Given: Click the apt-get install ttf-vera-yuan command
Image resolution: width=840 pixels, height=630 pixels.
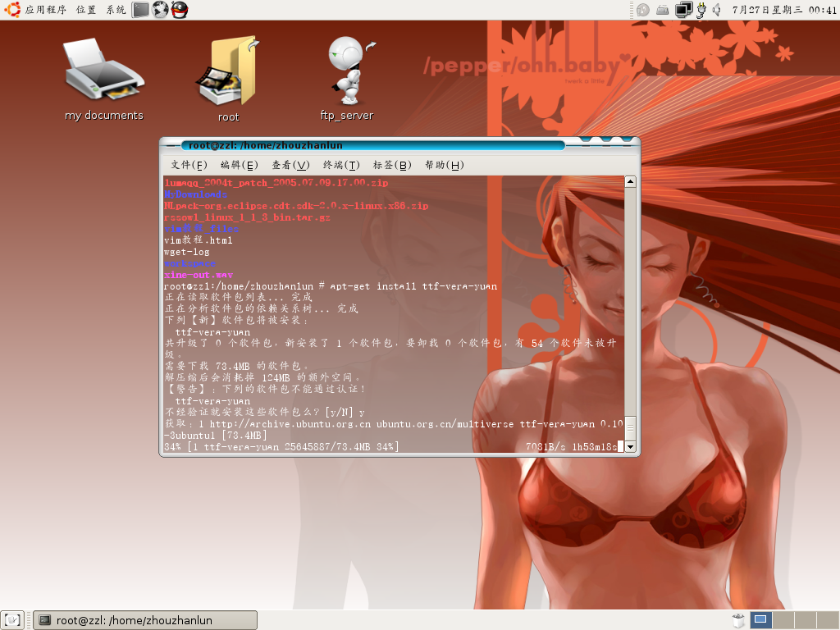Looking at the screenshot, I should tap(413, 286).
